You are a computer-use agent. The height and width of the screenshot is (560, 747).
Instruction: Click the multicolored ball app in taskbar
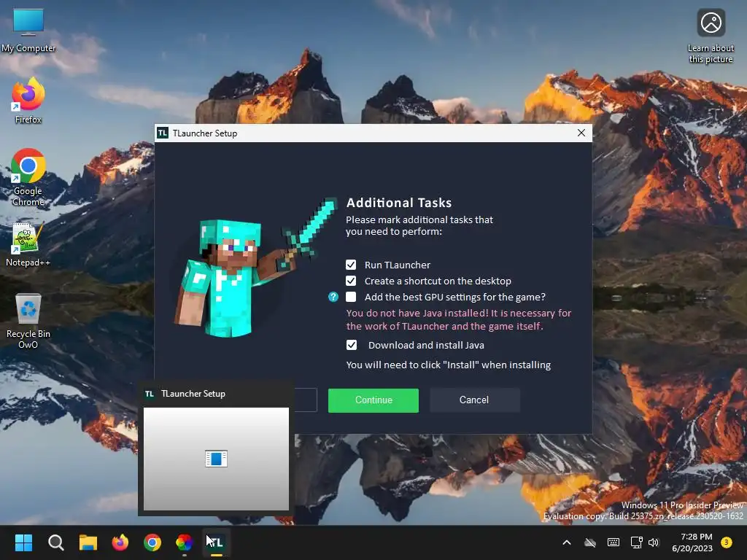[x=185, y=542]
